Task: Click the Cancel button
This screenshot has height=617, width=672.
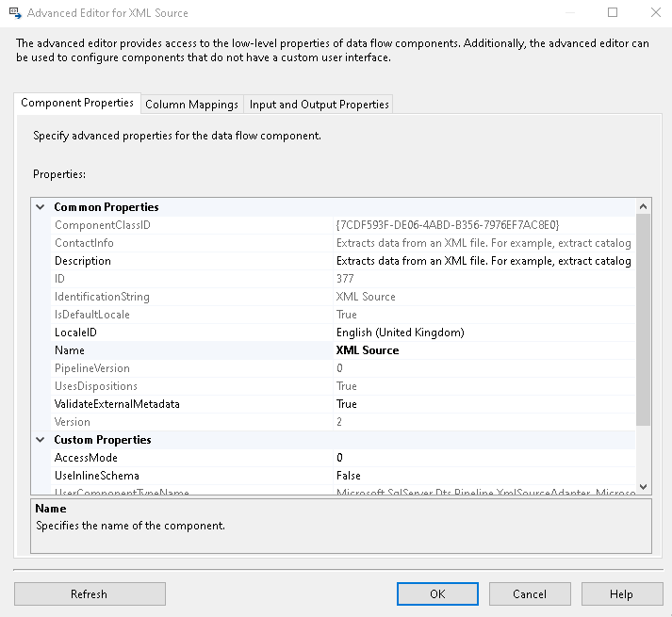Action: coord(530,594)
